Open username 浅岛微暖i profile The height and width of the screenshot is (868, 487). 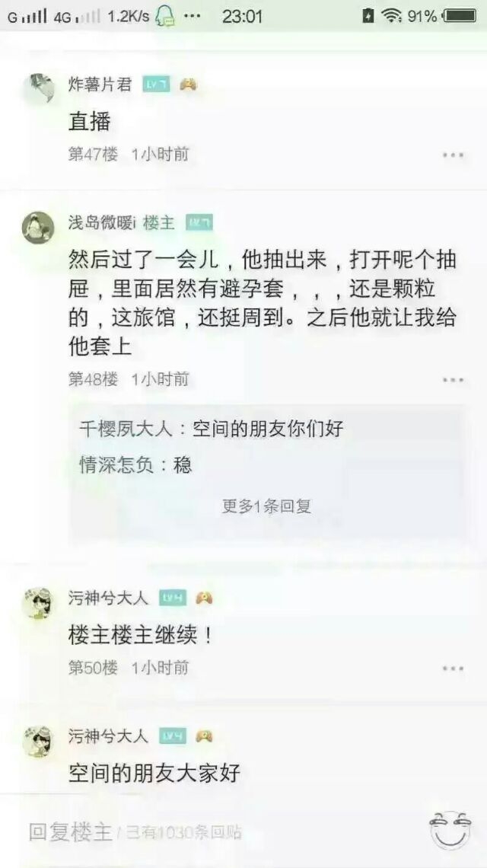pyautogui.click(x=101, y=223)
